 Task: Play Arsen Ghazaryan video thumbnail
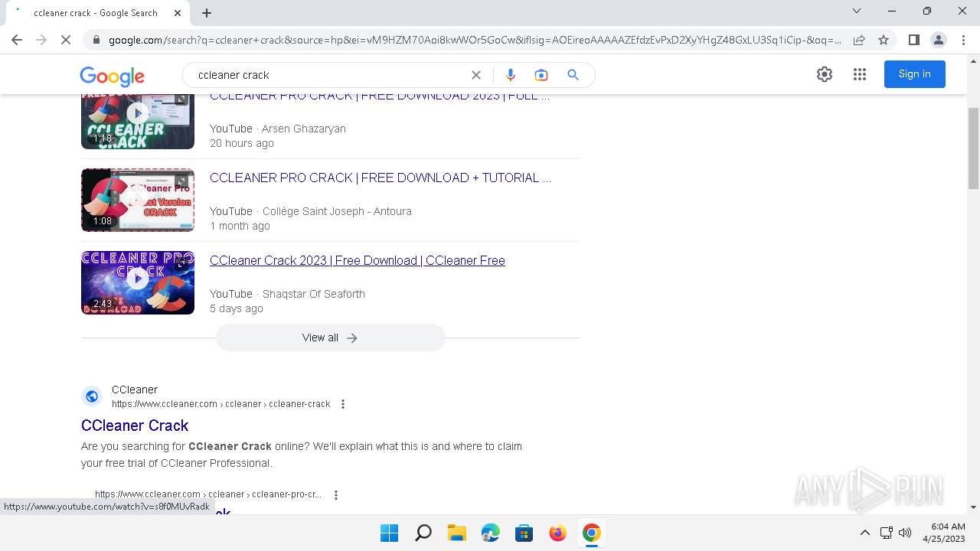click(x=138, y=121)
